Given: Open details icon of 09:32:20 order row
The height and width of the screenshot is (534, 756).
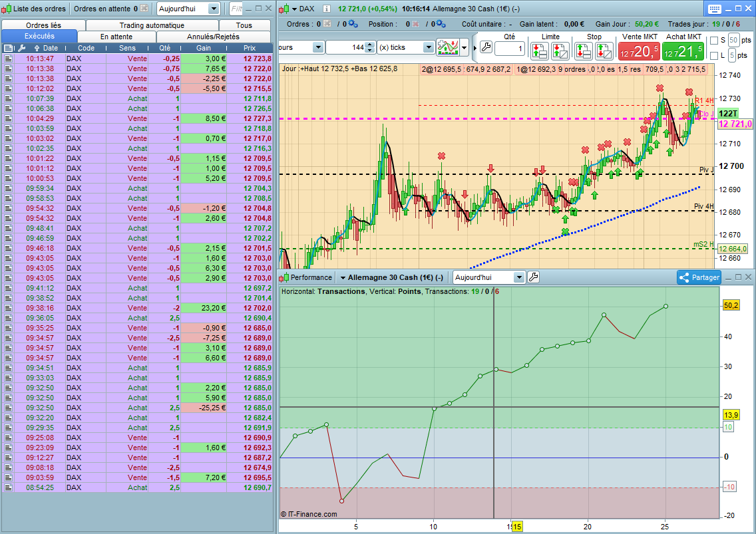Looking at the screenshot, I should point(8,418).
